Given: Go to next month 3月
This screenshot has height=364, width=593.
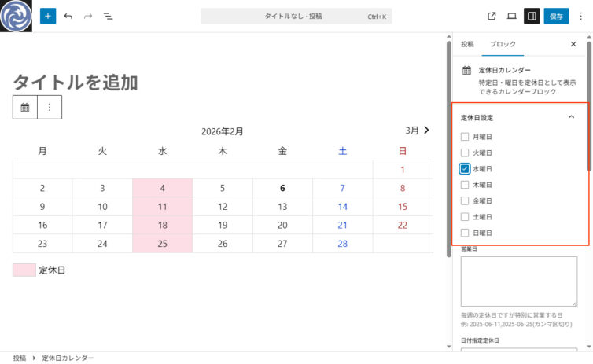Looking at the screenshot, I should pos(418,131).
